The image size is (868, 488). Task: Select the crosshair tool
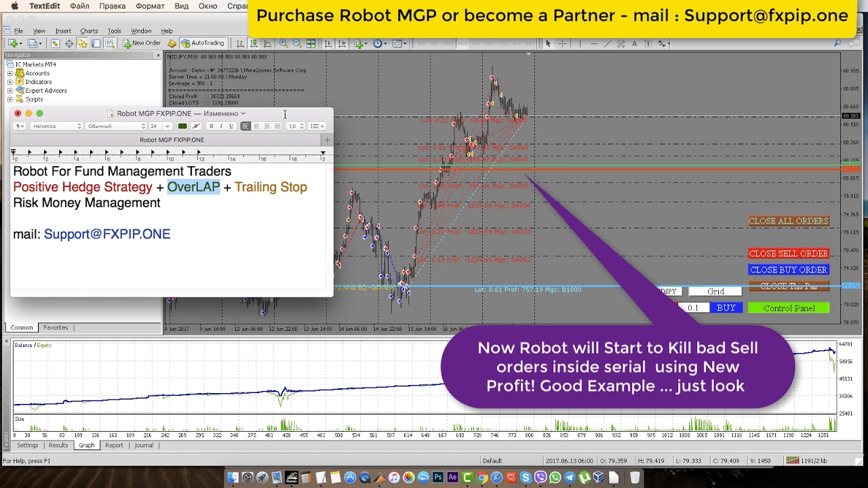pos(562,43)
